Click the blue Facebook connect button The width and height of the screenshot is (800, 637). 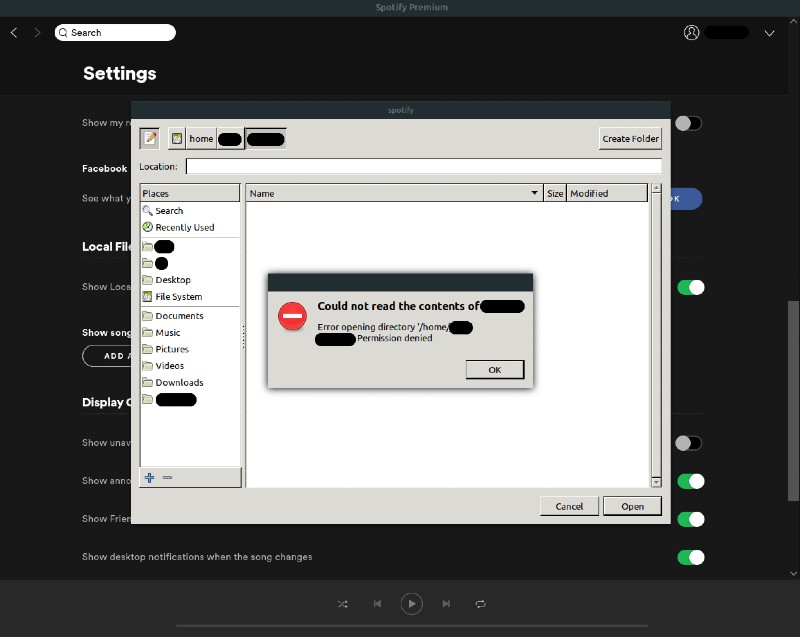[687, 198]
